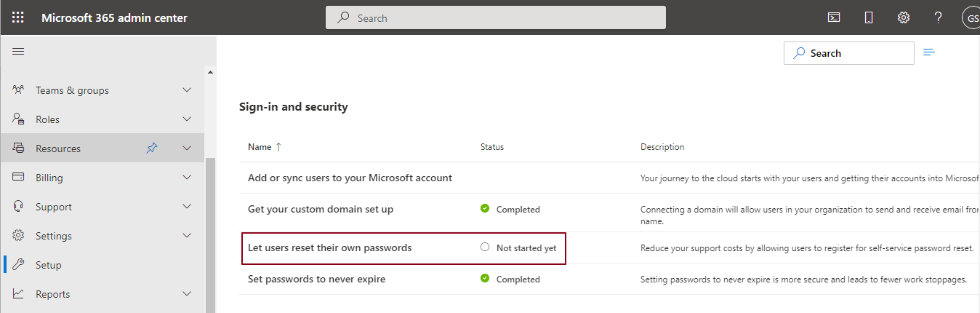The height and width of the screenshot is (313, 980).
Task: Click description 'Connecting a domain will allow...'
Action: point(810,215)
